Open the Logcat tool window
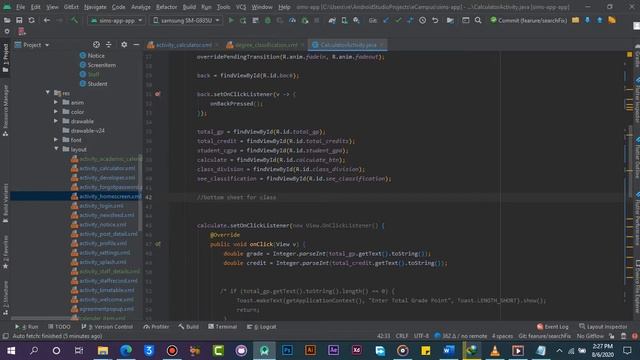 (x=262, y=327)
